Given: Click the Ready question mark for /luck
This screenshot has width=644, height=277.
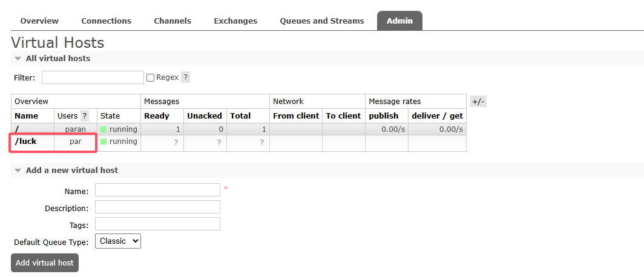Looking at the screenshot, I should tap(176, 143).
